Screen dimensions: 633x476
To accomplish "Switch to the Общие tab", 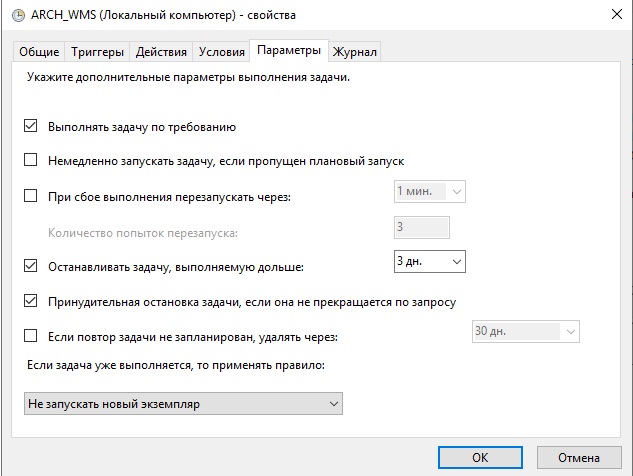I will coord(40,52).
